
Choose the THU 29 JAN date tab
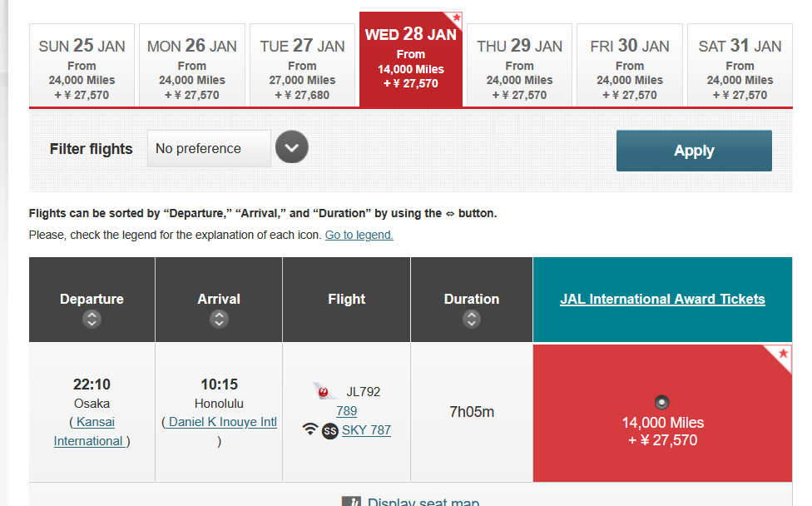pyautogui.click(x=519, y=66)
